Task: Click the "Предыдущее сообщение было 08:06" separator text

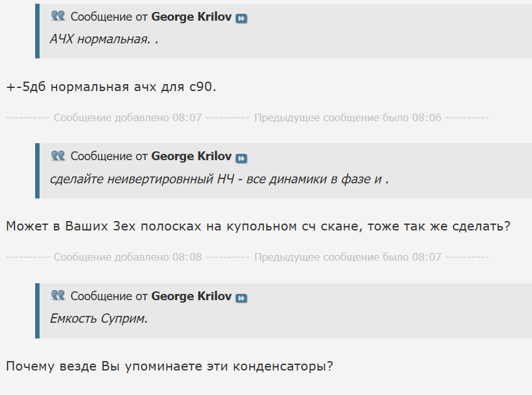Action: pyautogui.click(x=348, y=117)
